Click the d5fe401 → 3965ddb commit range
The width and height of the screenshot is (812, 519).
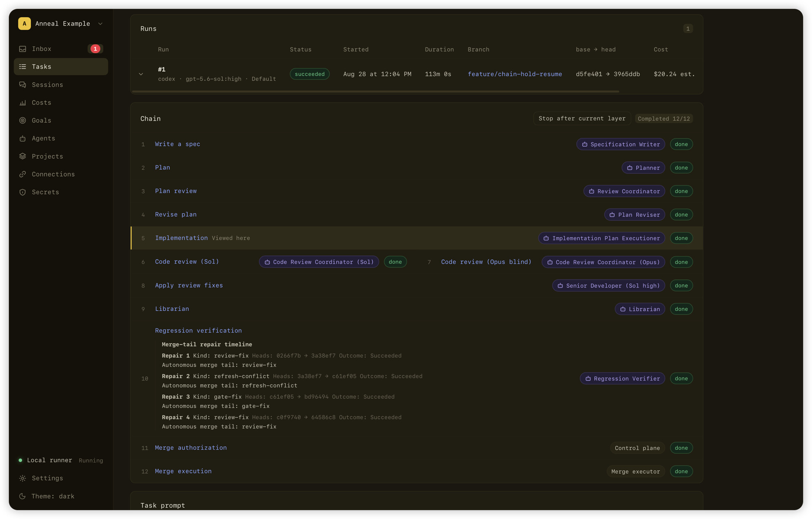tap(608, 74)
